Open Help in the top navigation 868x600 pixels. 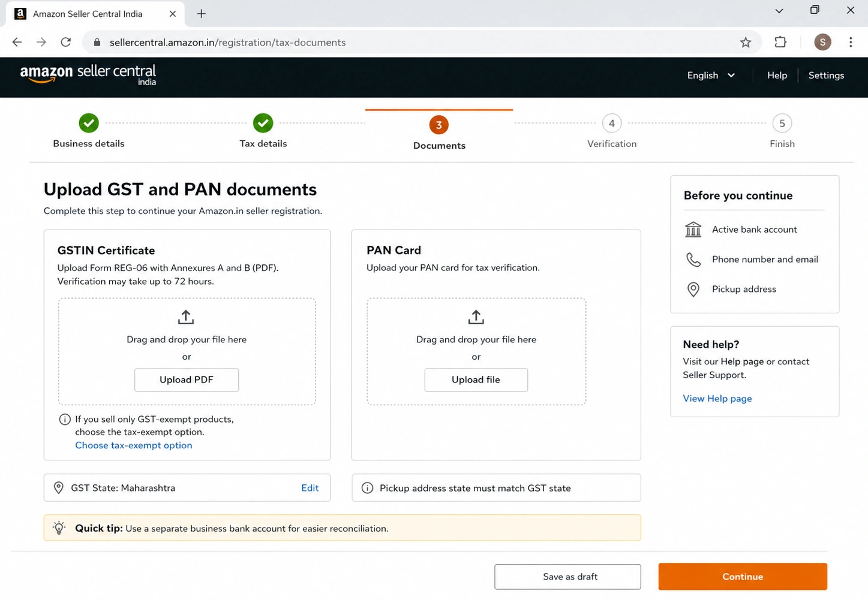777,75
